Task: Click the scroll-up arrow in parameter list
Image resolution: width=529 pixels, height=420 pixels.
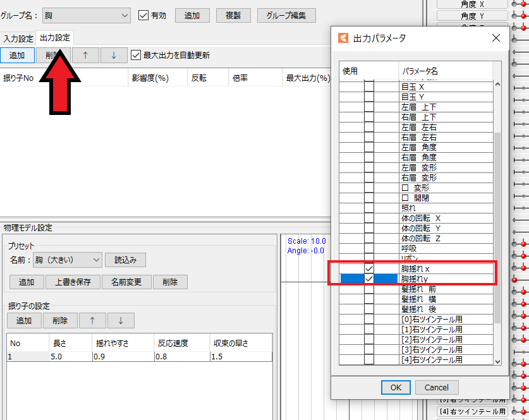Action: pos(497,85)
